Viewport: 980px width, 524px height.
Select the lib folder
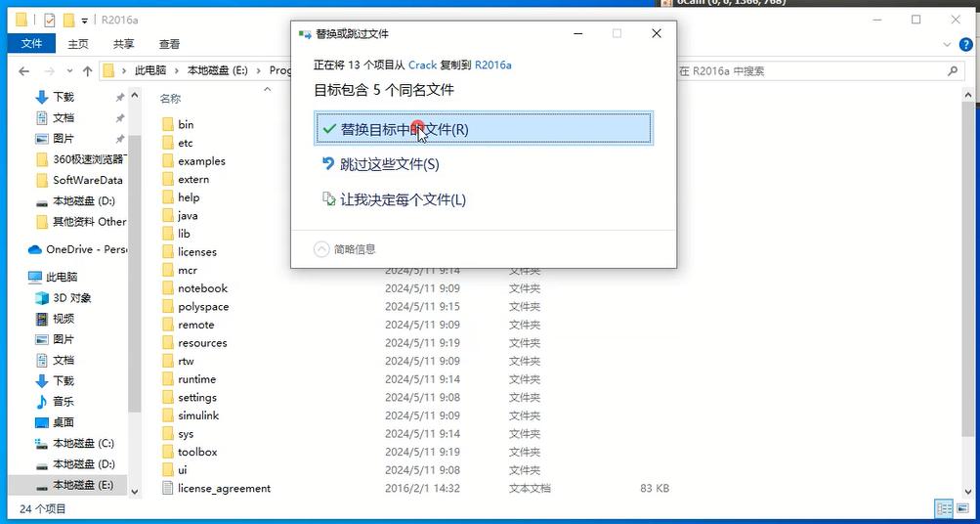click(x=184, y=234)
